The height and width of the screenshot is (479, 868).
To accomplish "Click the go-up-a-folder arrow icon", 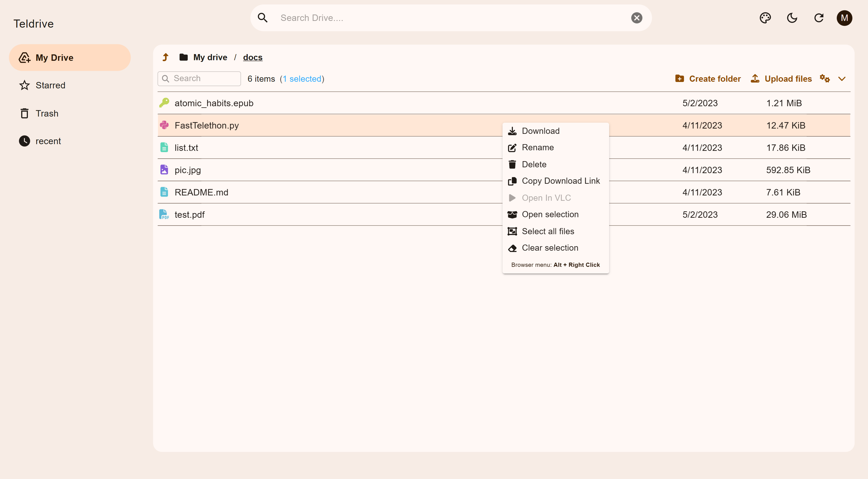I will 165,57.
